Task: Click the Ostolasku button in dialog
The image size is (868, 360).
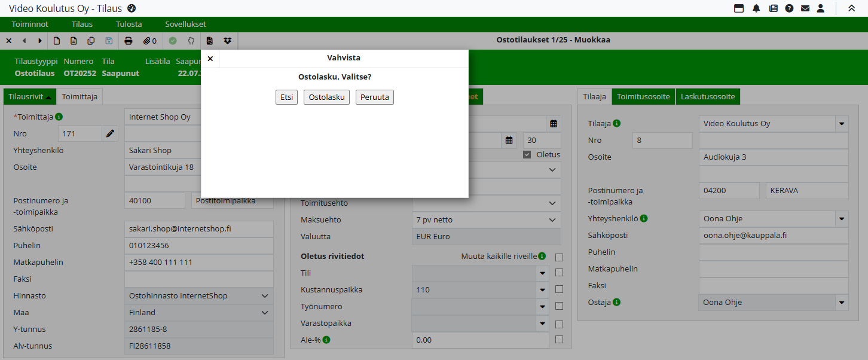Action: click(326, 97)
